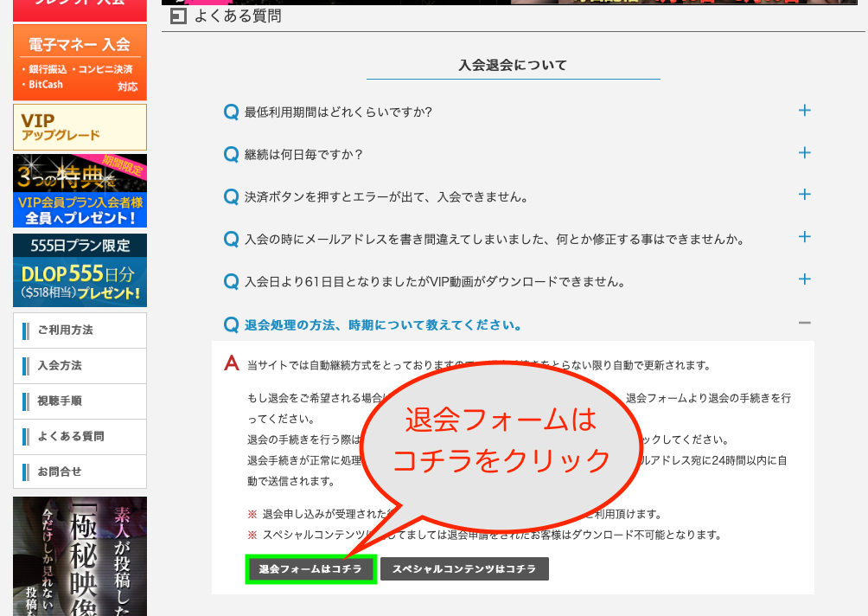Select よくある質問 in the sidebar
Screen dimensions: 868x616
(x=80, y=437)
